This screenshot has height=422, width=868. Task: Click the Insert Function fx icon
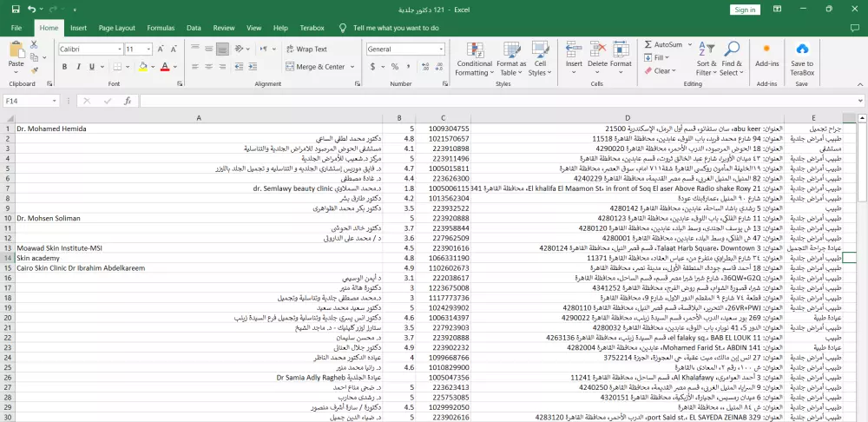click(x=128, y=101)
